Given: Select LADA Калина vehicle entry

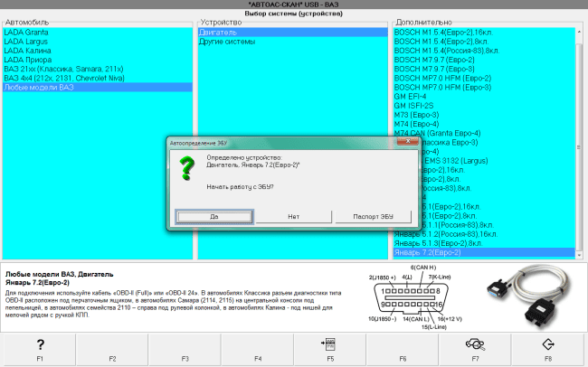Looking at the screenshot, I should pos(28,50).
